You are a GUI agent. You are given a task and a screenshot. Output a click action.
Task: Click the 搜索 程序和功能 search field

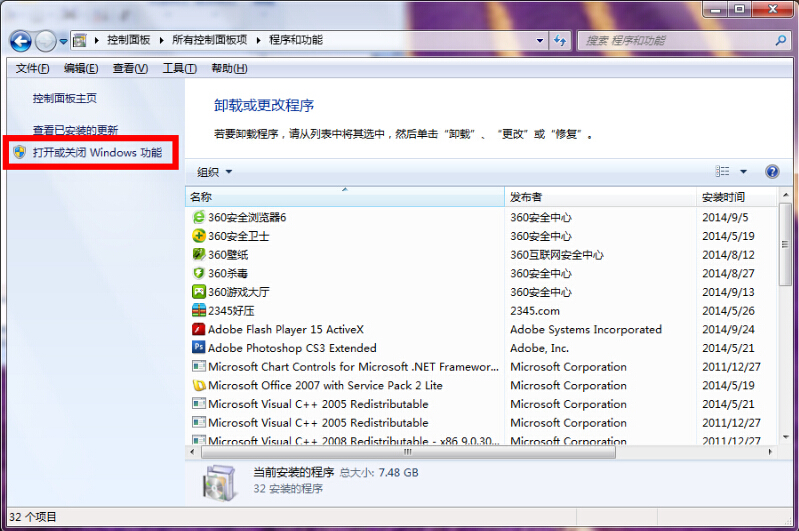tap(675, 41)
